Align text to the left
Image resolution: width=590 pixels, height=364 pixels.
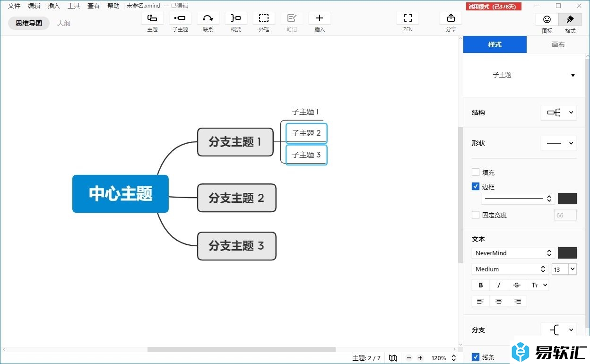pyautogui.click(x=481, y=301)
